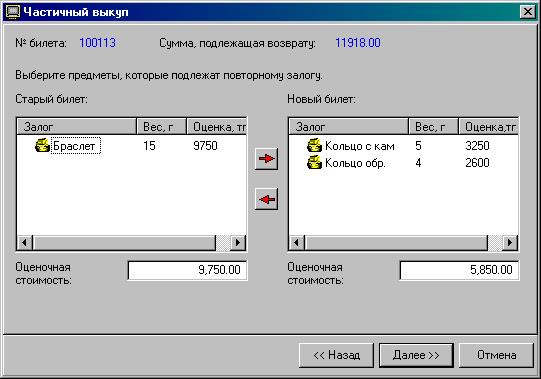
Task: Click the Далее >> button
Action: 416,355
